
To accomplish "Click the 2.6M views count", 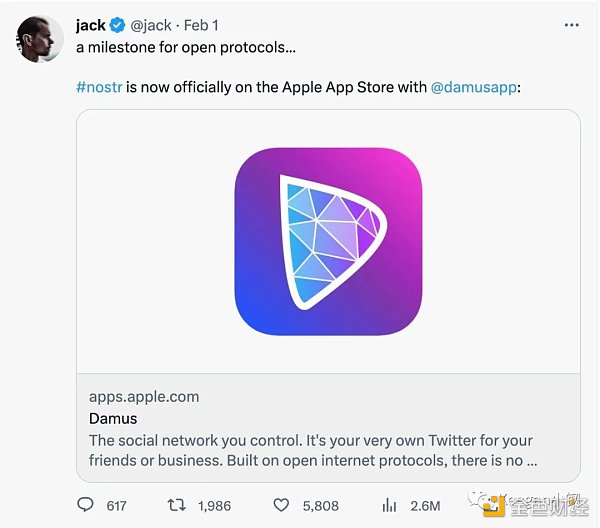I will point(424,506).
